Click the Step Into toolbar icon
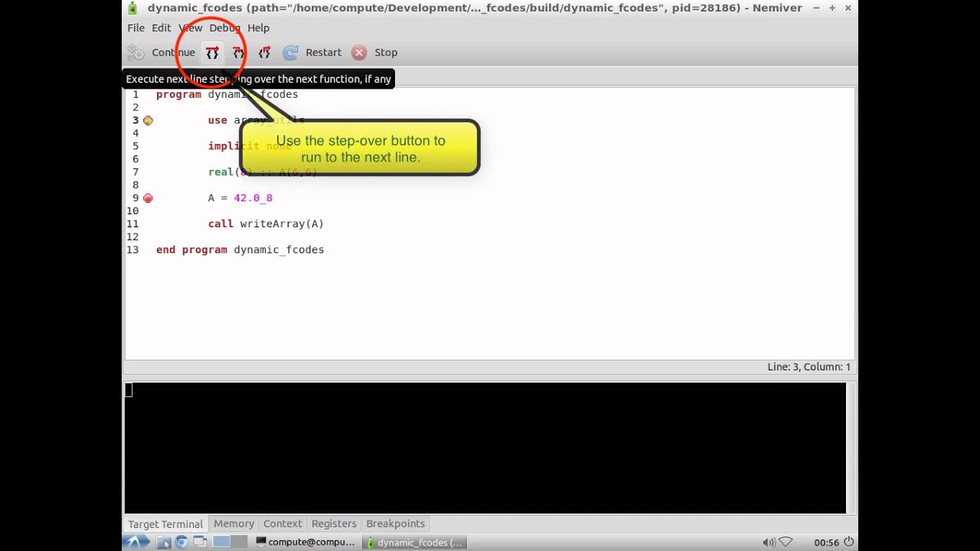The height and width of the screenshot is (551, 980). click(x=238, y=53)
